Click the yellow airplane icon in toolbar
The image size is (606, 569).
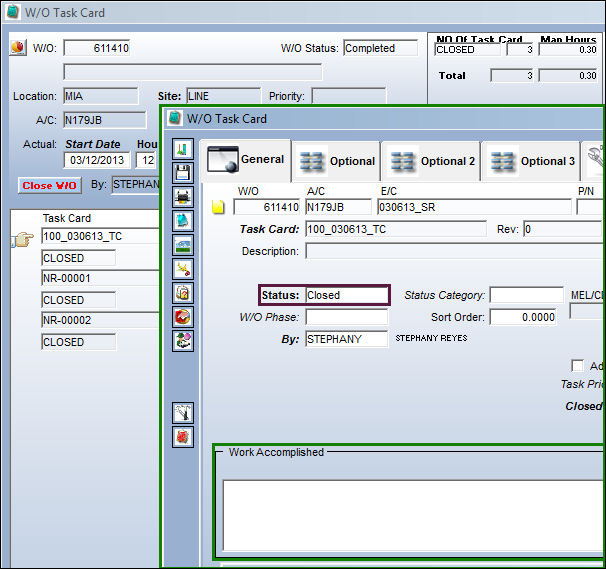pyautogui.click(x=183, y=269)
